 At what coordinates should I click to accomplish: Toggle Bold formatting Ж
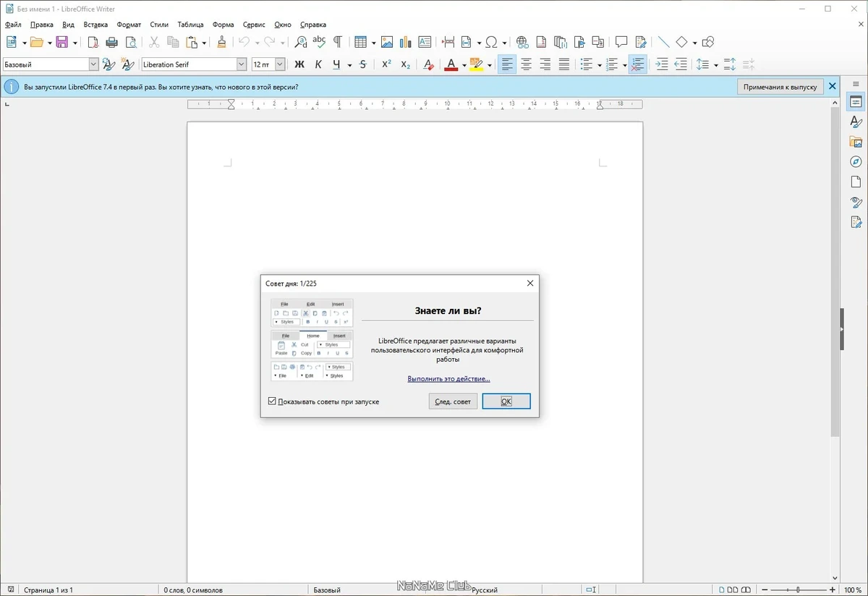299,64
